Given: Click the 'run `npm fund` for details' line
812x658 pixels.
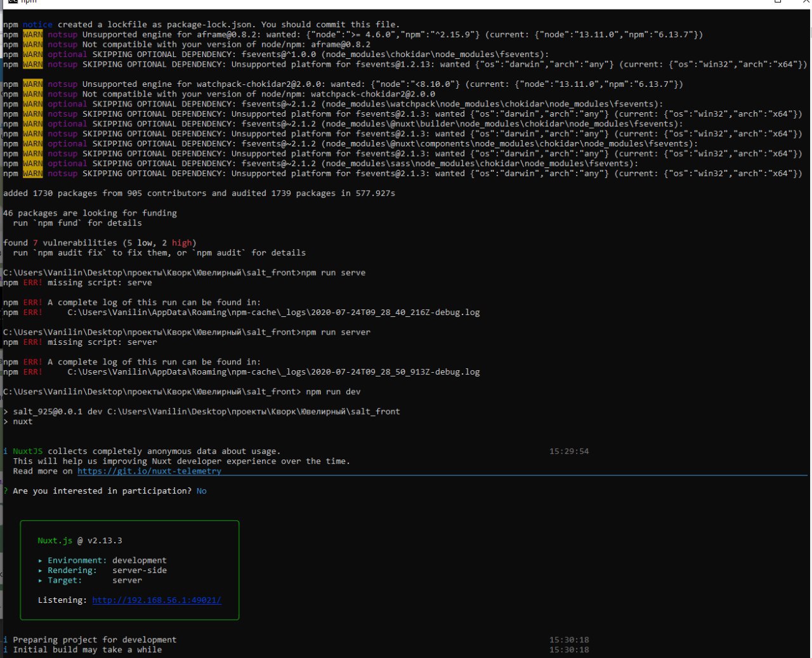Looking at the screenshot, I should point(77,223).
